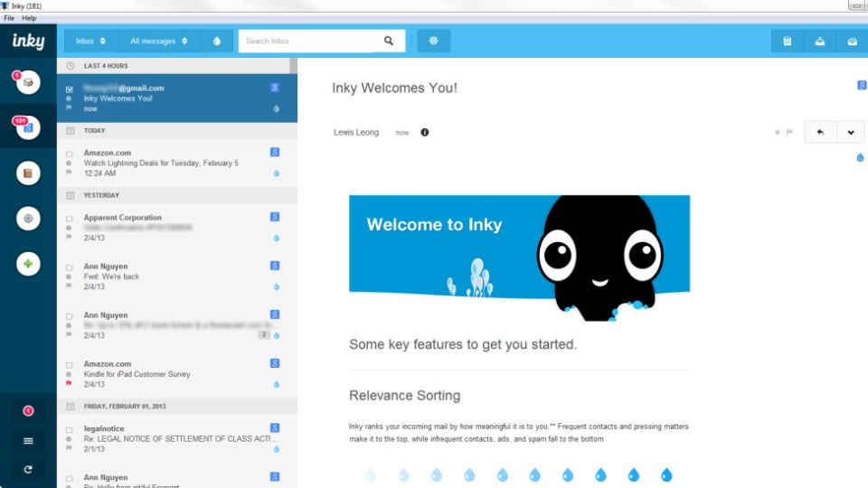The width and height of the screenshot is (868, 488).
Task: Click the search magnifier icon
Action: coord(389,41)
